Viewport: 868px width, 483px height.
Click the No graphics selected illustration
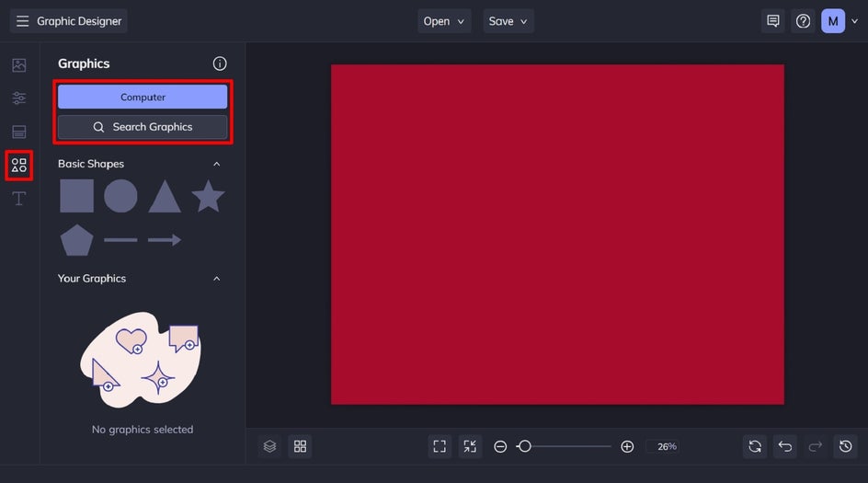tap(142, 359)
